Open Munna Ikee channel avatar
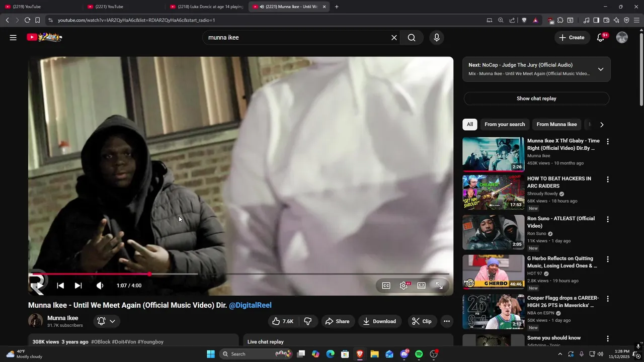Image resolution: width=644 pixels, height=362 pixels. tap(35, 321)
